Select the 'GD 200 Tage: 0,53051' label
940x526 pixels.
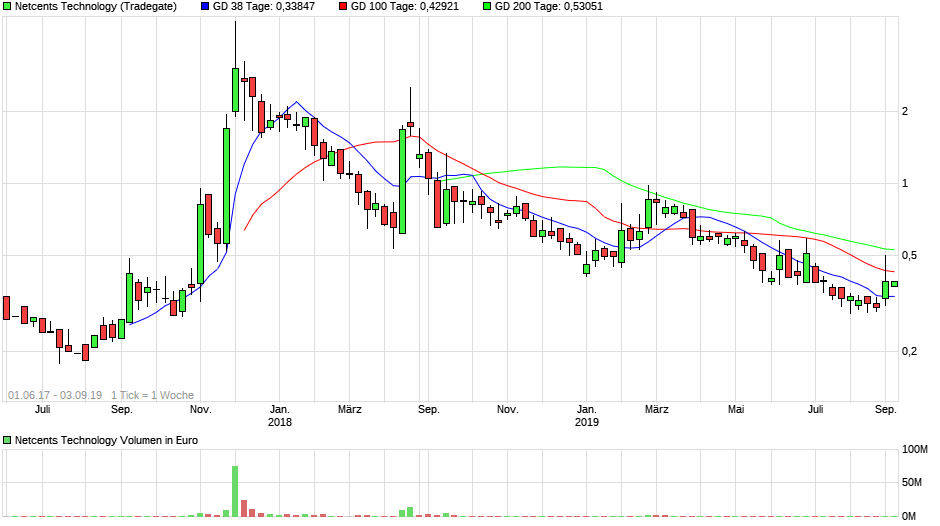(549, 7)
